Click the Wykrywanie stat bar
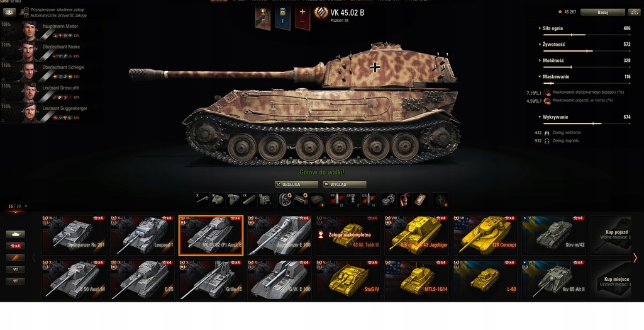 click(x=587, y=123)
